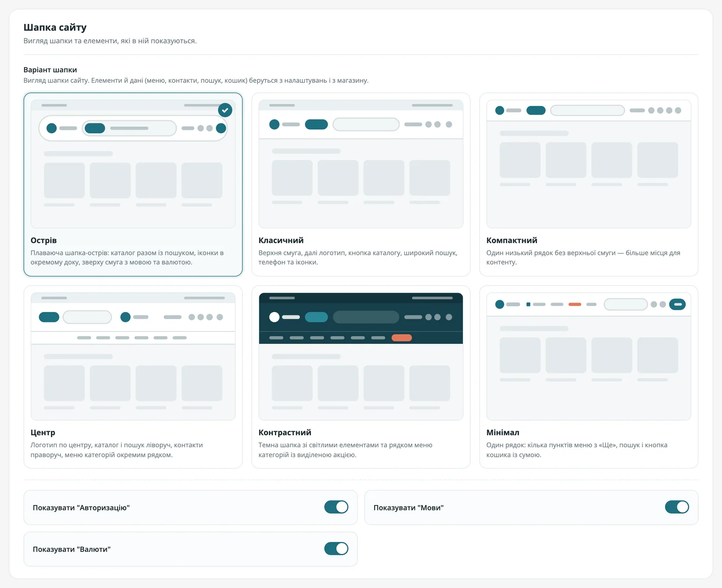Screen dimensions: 722x588
Task: Pick the Компактний header preview thumbnail
Action: [589, 164]
